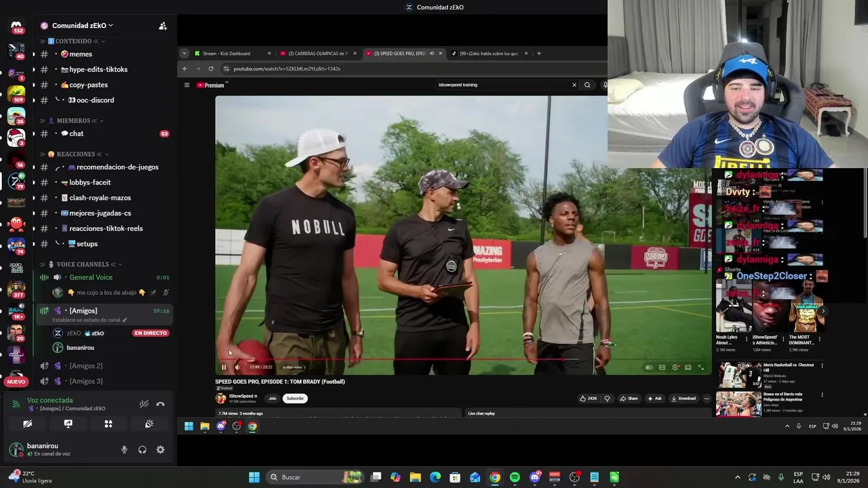
Task: Toggle camera in Discord voice panel
Action: tap(28, 424)
